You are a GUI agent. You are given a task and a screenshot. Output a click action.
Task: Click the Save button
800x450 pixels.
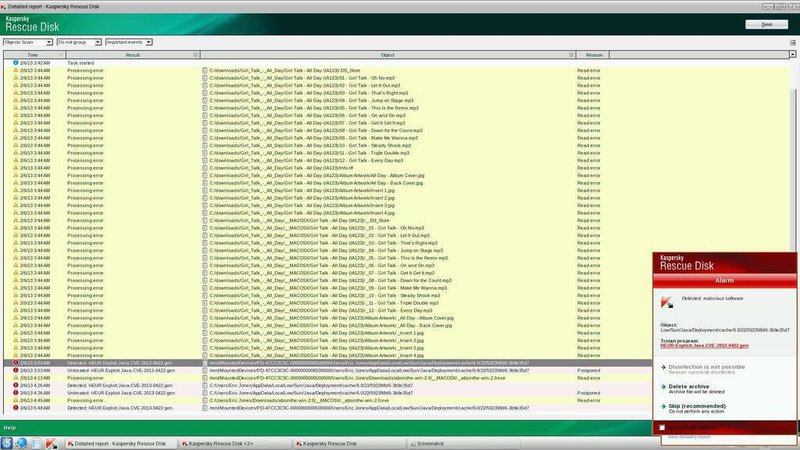tap(766, 24)
